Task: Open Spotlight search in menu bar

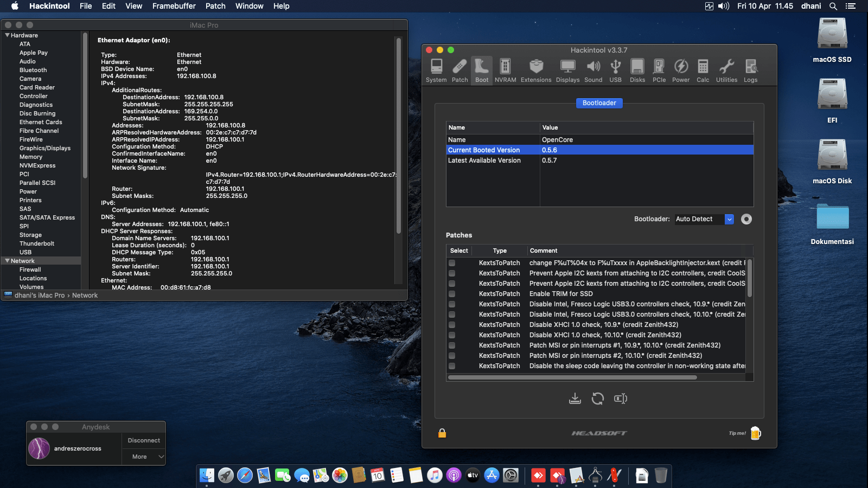Action: tap(833, 6)
